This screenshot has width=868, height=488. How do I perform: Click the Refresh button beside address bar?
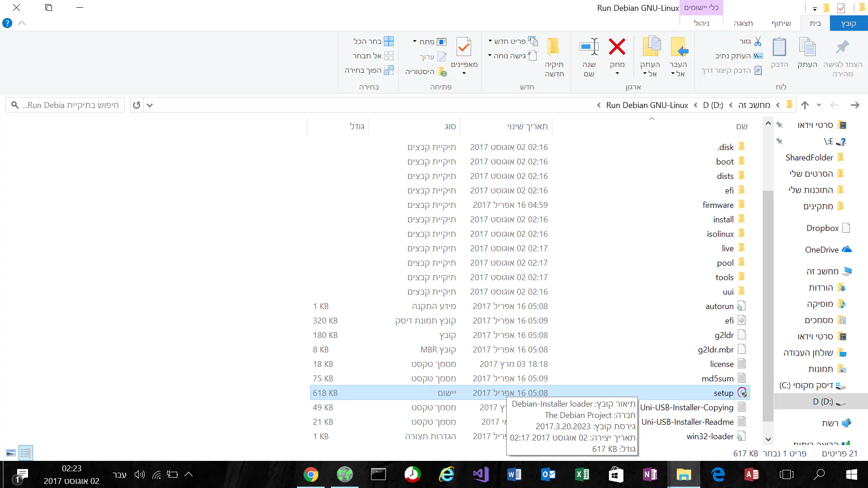click(x=137, y=105)
